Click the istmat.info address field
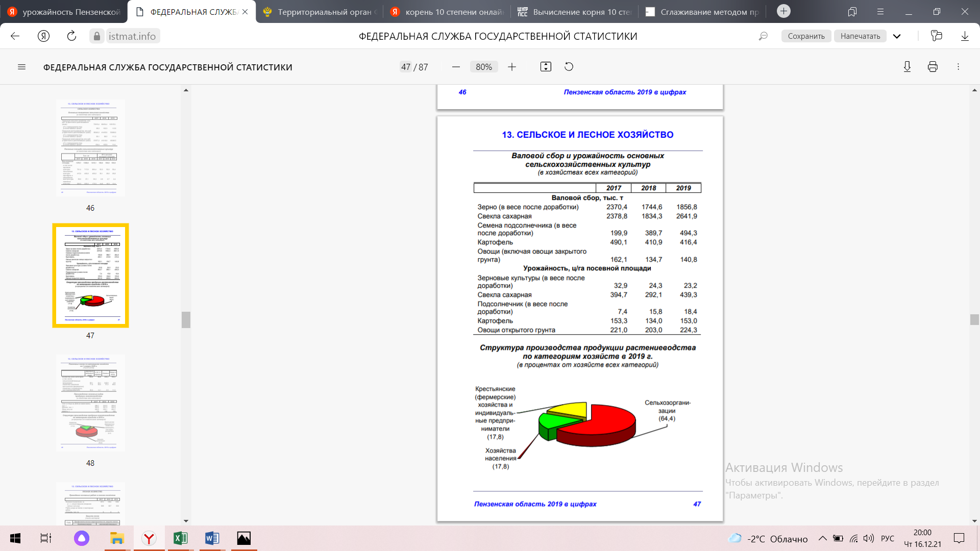Viewport: 980px width, 551px height. coord(132,36)
